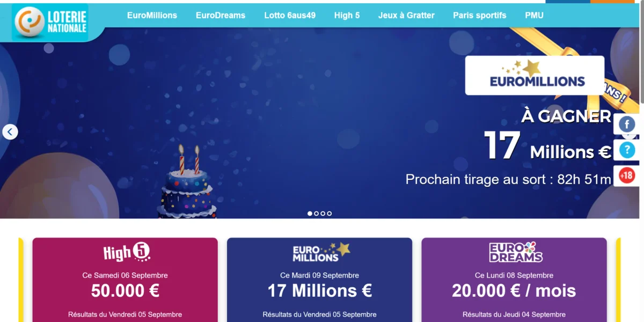The height and width of the screenshot is (322, 644).
Task: Open the Paris sportifs menu item
Action: coord(479,16)
